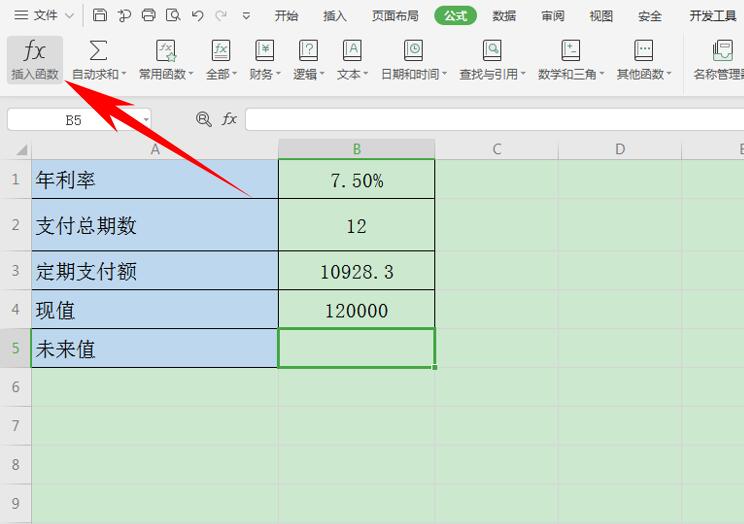Image resolution: width=744 pixels, height=524 pixels.
Task: Open the Common Functions (常用函数) icon
Action: [x=166, y=50]
